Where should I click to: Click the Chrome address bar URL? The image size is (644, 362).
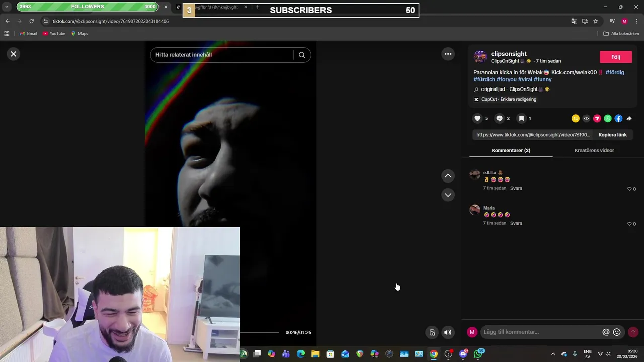click(x=111, y=21)
